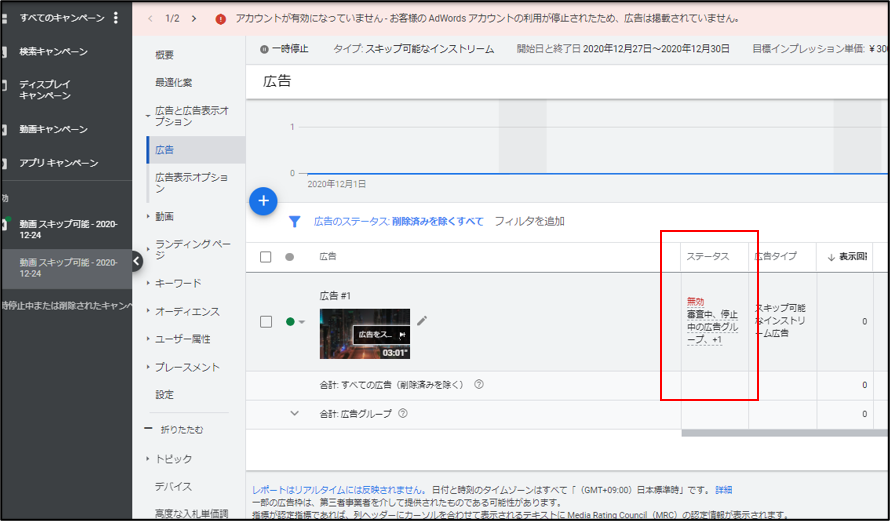Click the paused 一時停止 status icon
The image size is (890, 521).
click(264, 49)
